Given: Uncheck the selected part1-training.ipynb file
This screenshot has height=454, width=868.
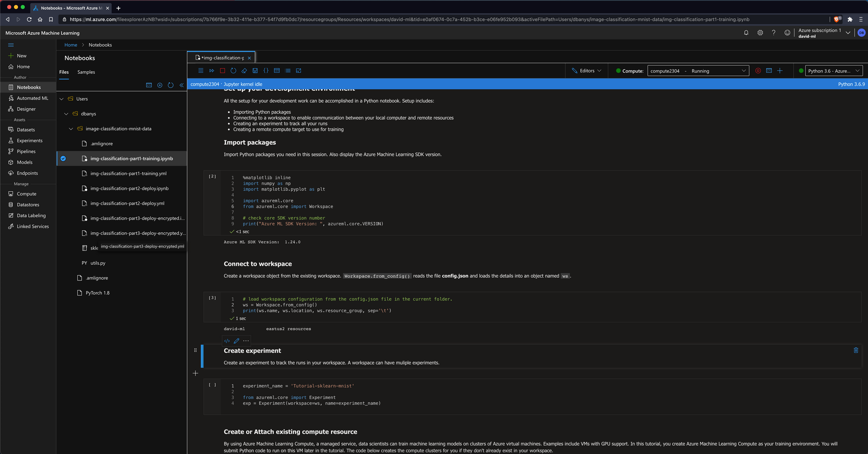Looking at the screenshot, I should tap(63, 158).
